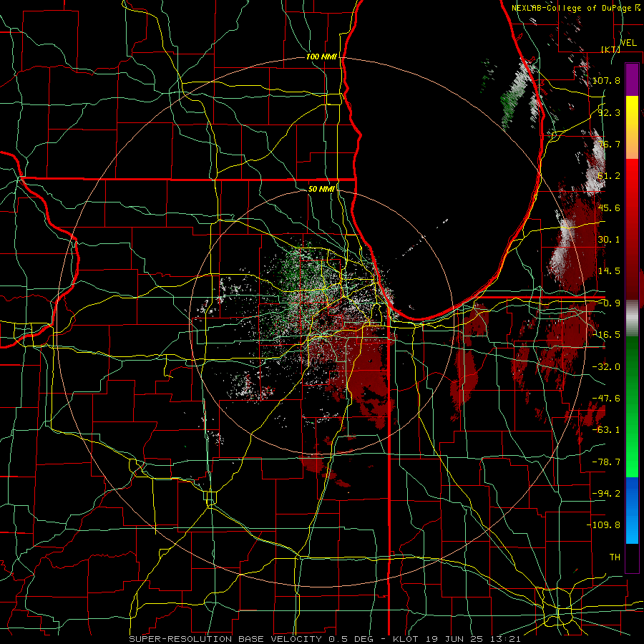Image resolution: width=644 pixels, height=644 pixels.
Task: Click the "SUPER-RESOLUTION BASE VELOCITY" caption text
Action: 225,639
